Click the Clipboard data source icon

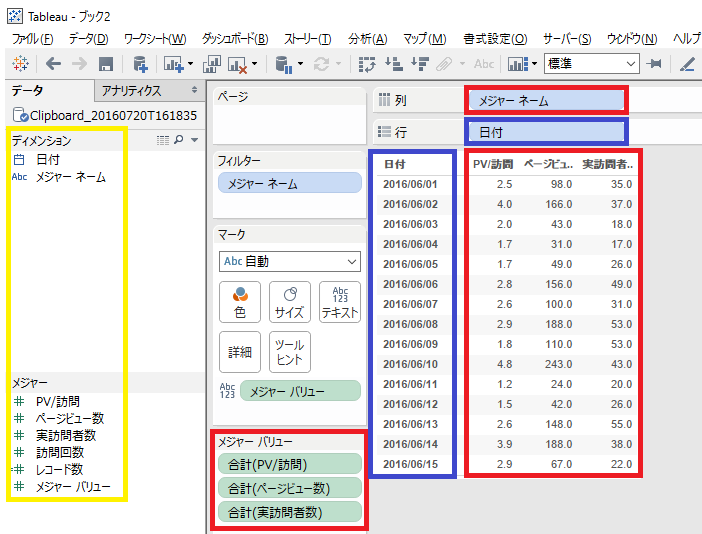click(20, 115)
